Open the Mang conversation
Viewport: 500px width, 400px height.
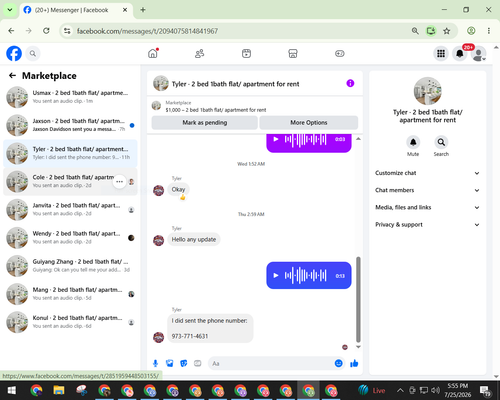pyautogui.click(x=70, y=294)
